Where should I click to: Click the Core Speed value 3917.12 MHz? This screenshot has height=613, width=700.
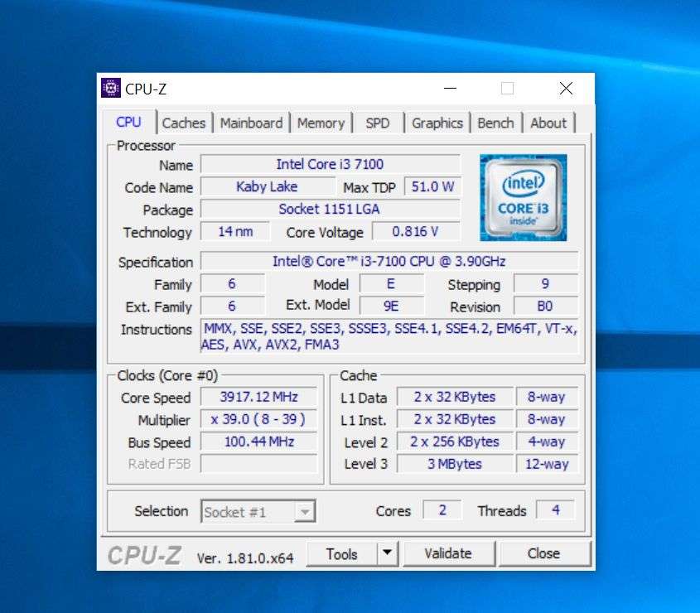coord(259,397)
